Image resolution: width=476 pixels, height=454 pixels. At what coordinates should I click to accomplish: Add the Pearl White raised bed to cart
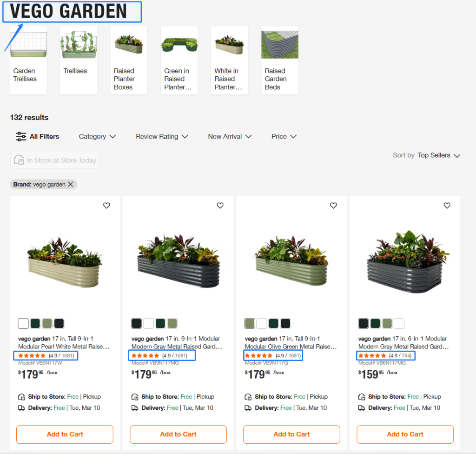pyautogui.click(x=65, y=434)
